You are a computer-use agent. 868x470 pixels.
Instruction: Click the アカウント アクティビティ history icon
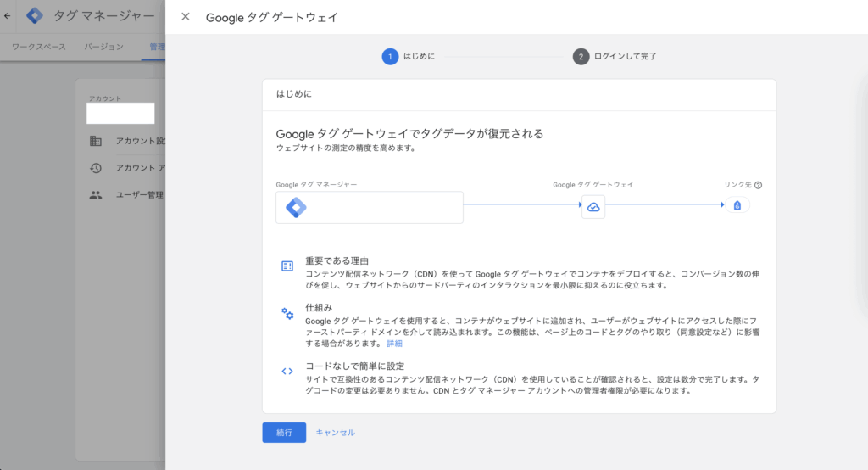(96, 168)
